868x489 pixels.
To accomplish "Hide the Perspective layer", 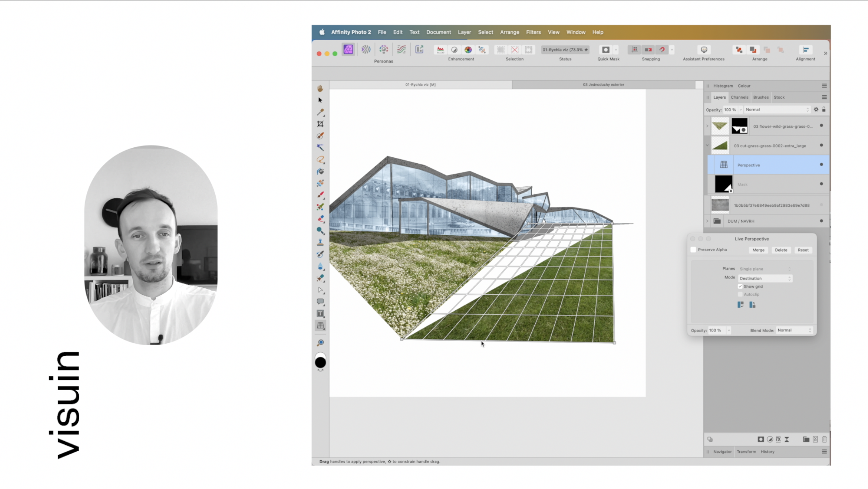I will [821, 164].
